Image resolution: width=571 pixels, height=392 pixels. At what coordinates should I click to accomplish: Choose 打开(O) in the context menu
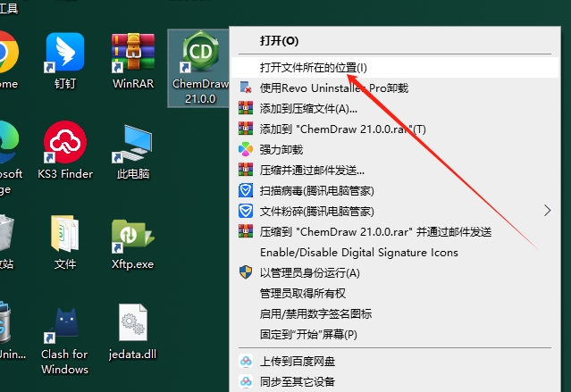(395, 41)
